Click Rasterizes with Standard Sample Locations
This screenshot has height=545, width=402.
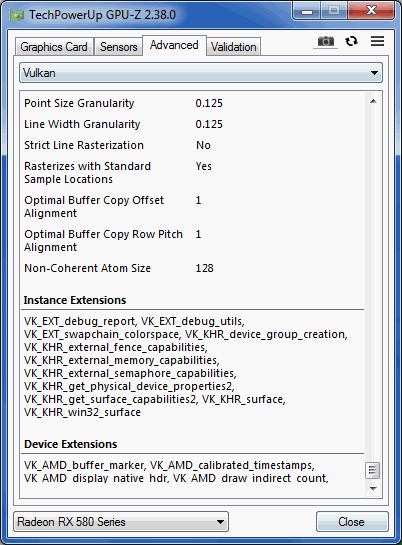click(87, 173)
